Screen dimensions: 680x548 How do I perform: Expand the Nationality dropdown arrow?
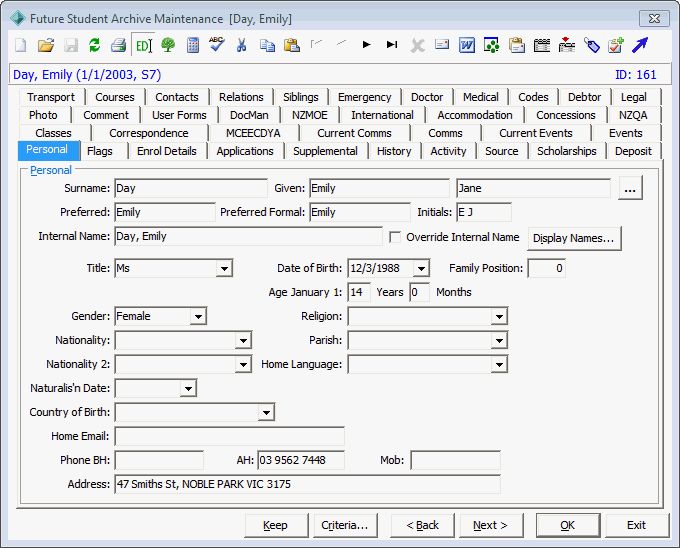point(243,340)
